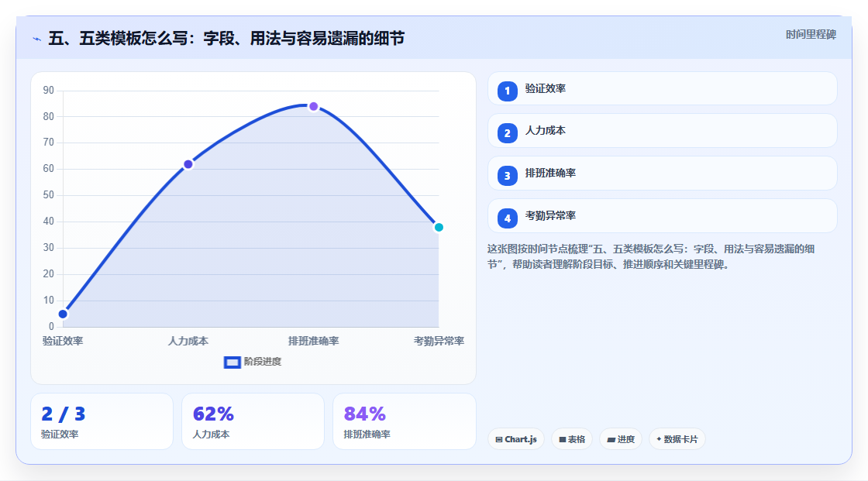The width and height of the screenshot is (868, 481).
Task: Click the description paragraph starting 这张图按时间节点
Action: (651, 257)
